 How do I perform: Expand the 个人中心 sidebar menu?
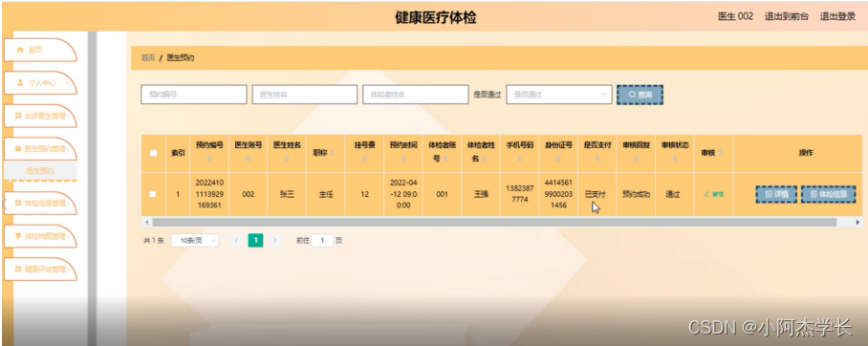[x=40, y=83]
